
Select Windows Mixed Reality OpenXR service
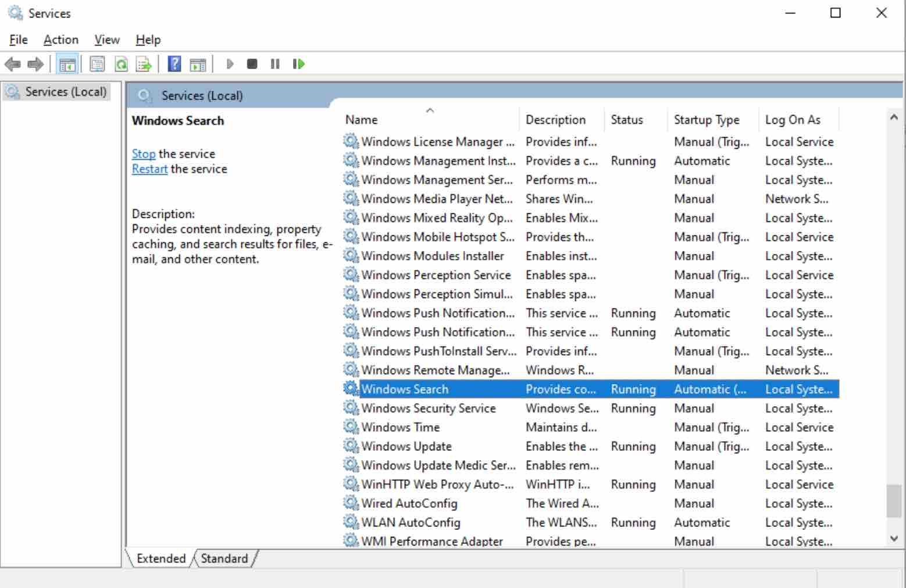click(x=590, y=217)
